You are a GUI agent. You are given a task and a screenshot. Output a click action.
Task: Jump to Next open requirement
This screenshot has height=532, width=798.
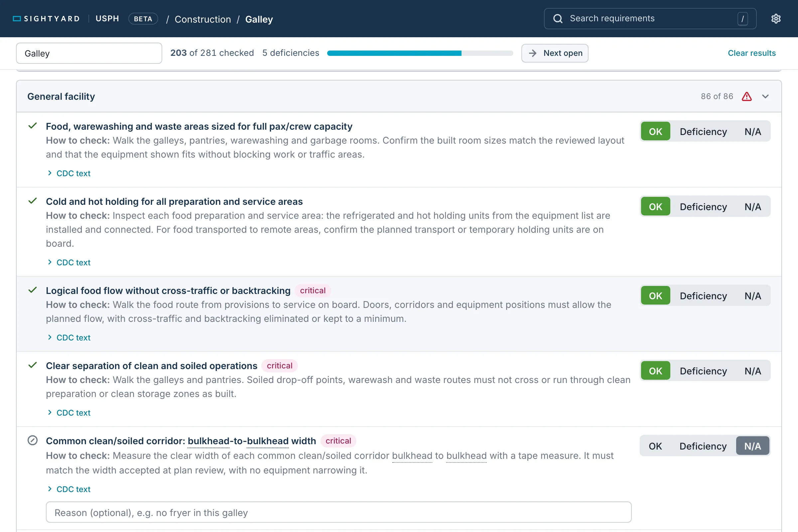[x=555, y=53]
